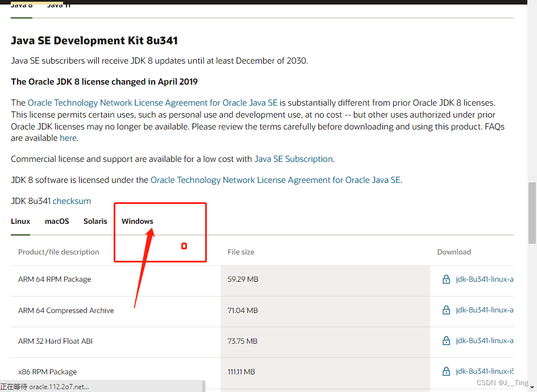Switch to the Windows tab
This screenshot has width=537, height=392.
point(138,221)
